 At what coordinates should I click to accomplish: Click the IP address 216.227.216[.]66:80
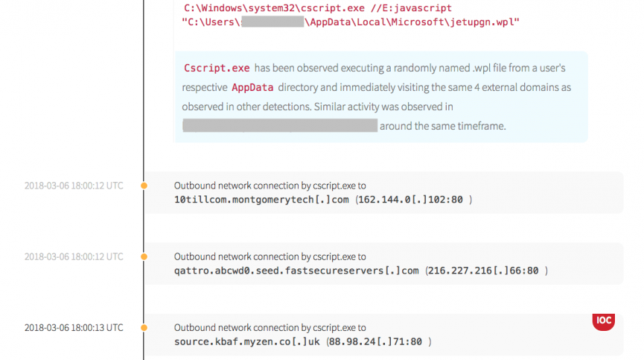pyautogui.click(x=487, y=271)
